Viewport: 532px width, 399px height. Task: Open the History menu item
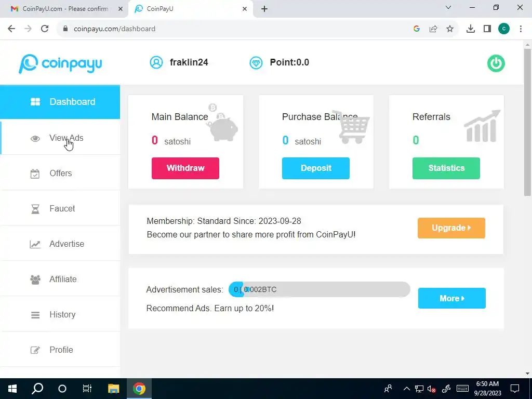pyautogui.click(x=60, y=314)
